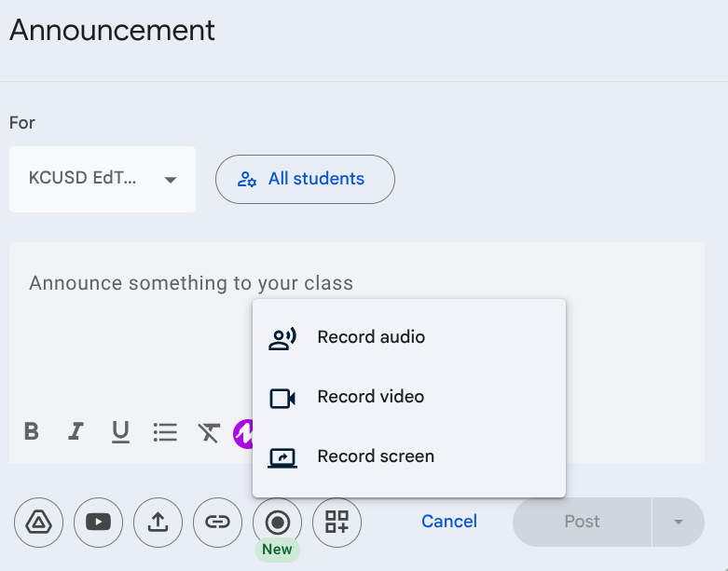Attach a link using the link icon
Viewport: 728px width, 571px height.
(x=217, y=522)
